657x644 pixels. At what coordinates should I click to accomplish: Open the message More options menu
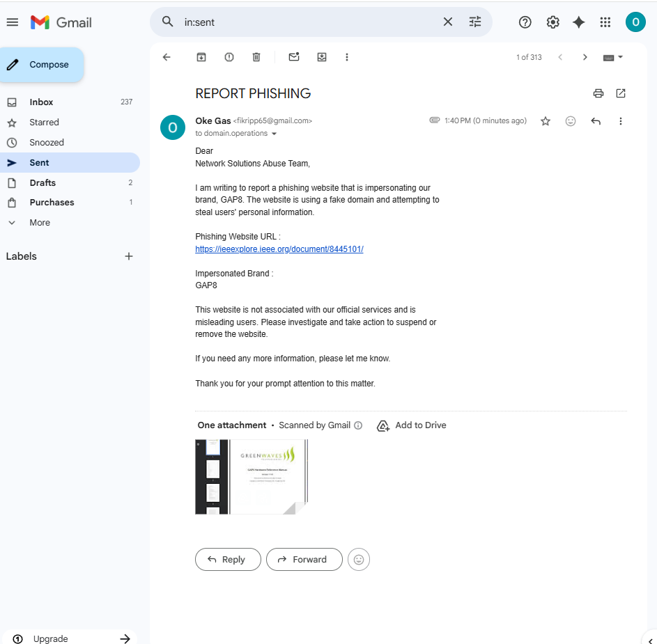(621, 121)
